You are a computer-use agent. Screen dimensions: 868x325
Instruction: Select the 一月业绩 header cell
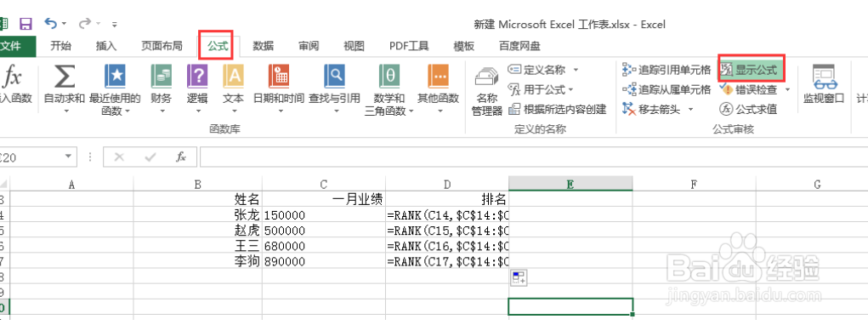[324, 199]
